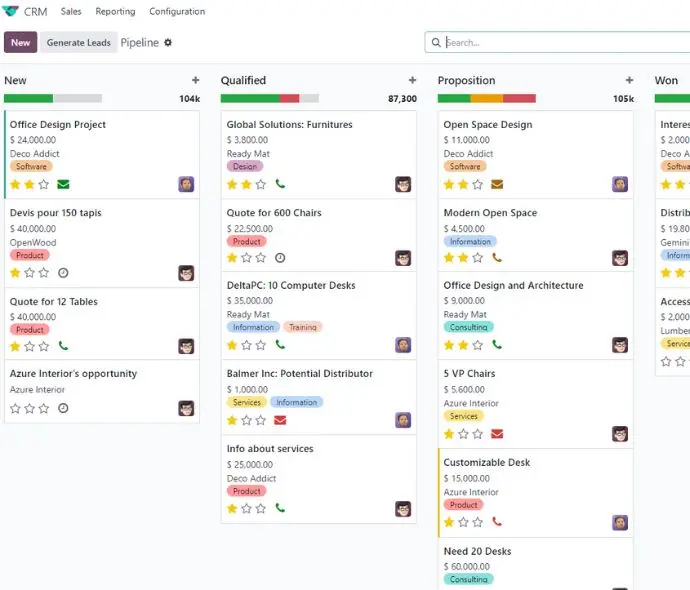Click search magnifier icon

(x=436, y=43)
